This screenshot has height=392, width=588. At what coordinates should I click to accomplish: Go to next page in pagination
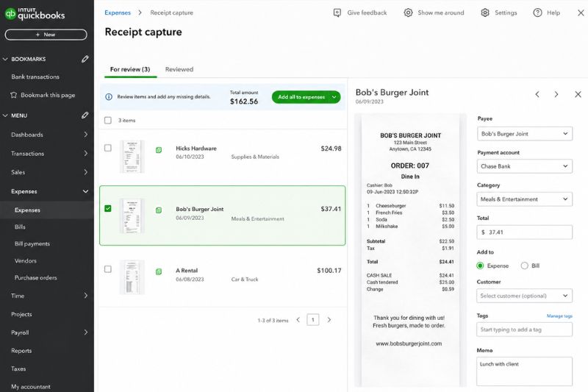click(x=329, y=320)
